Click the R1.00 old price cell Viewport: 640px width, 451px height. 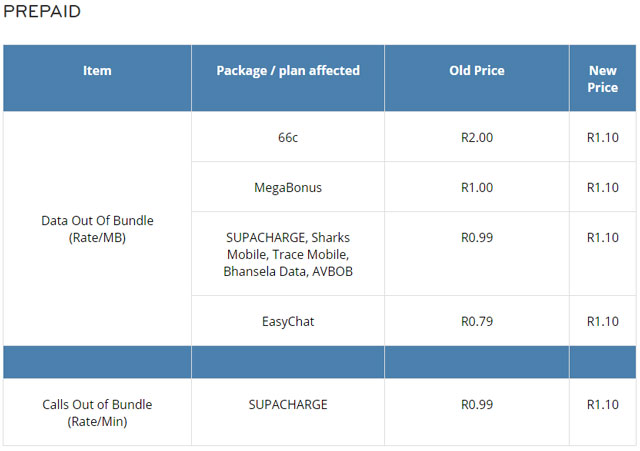click(477, 187)
